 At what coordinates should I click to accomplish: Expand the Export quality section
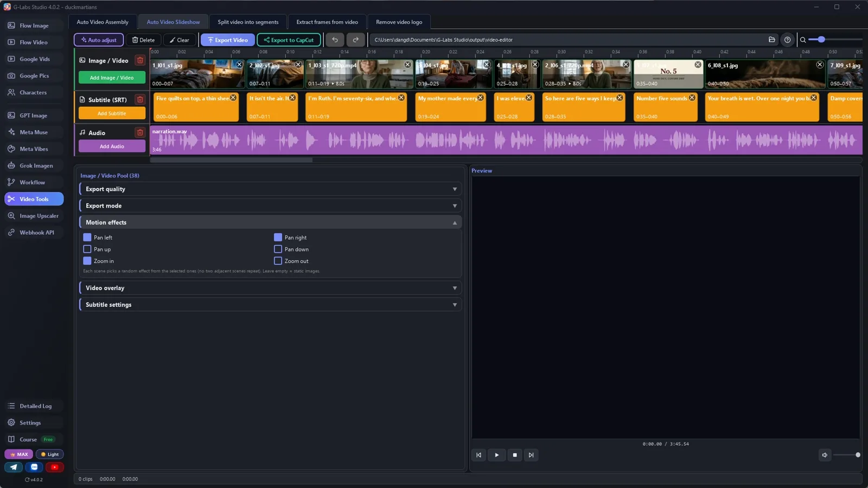(270, 189)
